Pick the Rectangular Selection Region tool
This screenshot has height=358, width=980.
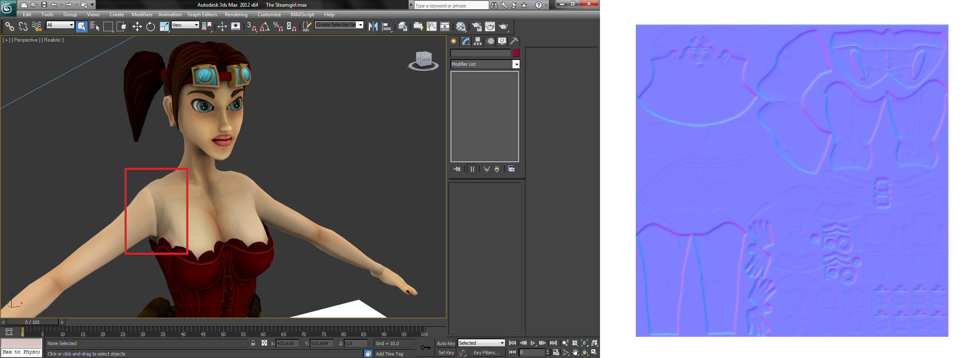tap(108, 27)
